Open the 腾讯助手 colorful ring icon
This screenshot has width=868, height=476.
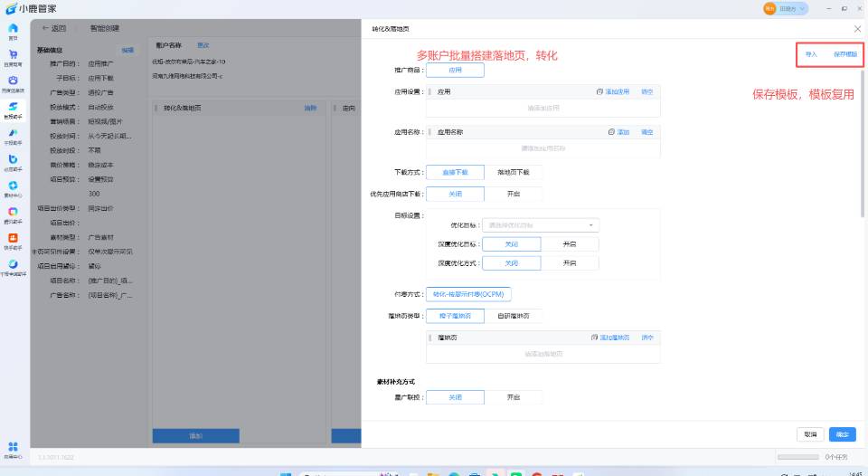coord(13,212)
